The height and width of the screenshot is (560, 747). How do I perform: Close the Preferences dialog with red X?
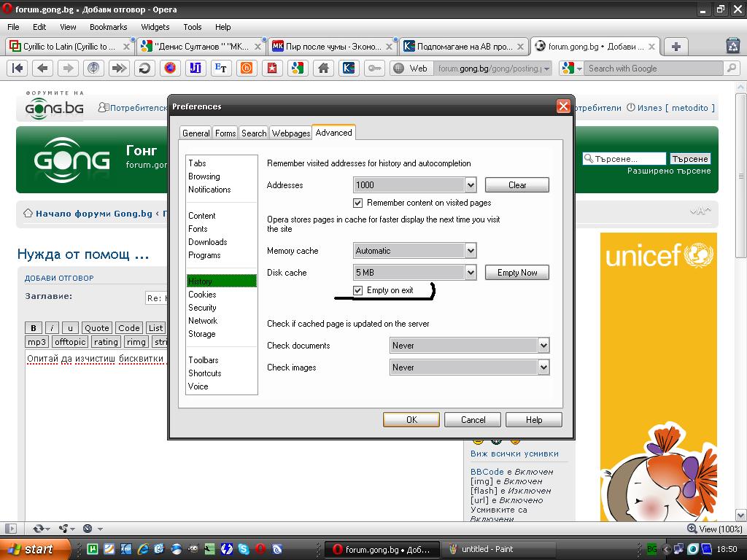point(563,106)
